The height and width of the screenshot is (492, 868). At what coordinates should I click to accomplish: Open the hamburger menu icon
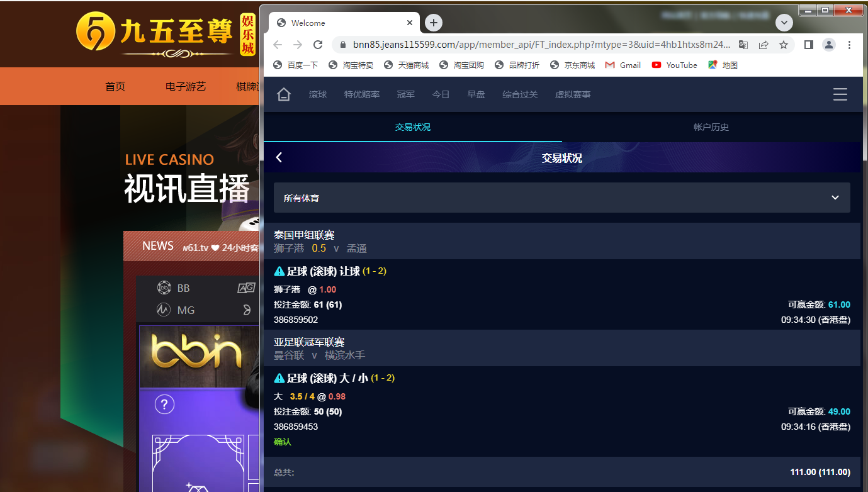point(840,94)
